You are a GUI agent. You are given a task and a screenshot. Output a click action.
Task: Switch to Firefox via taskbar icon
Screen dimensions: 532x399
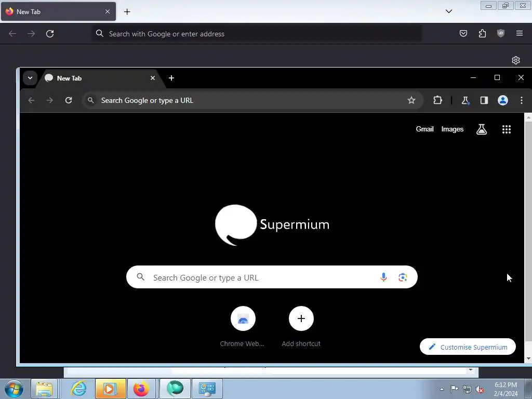pyautogui.click(x=141, y=389)
